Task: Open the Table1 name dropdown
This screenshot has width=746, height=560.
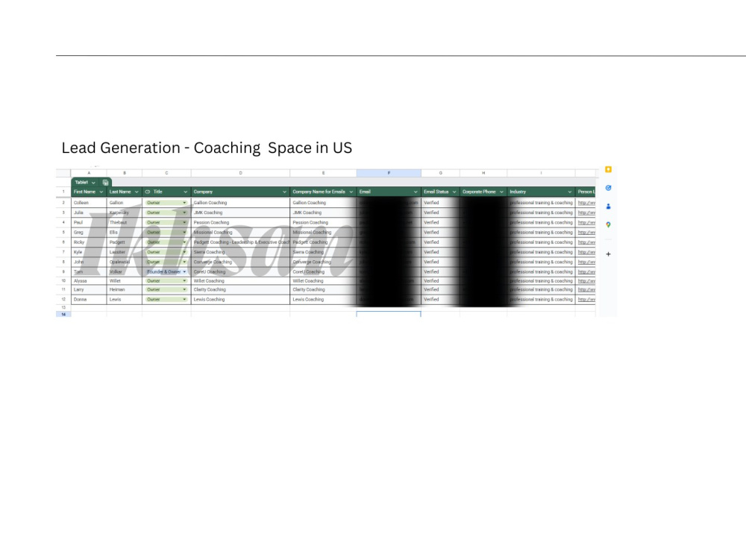Action: pos(93,183)
